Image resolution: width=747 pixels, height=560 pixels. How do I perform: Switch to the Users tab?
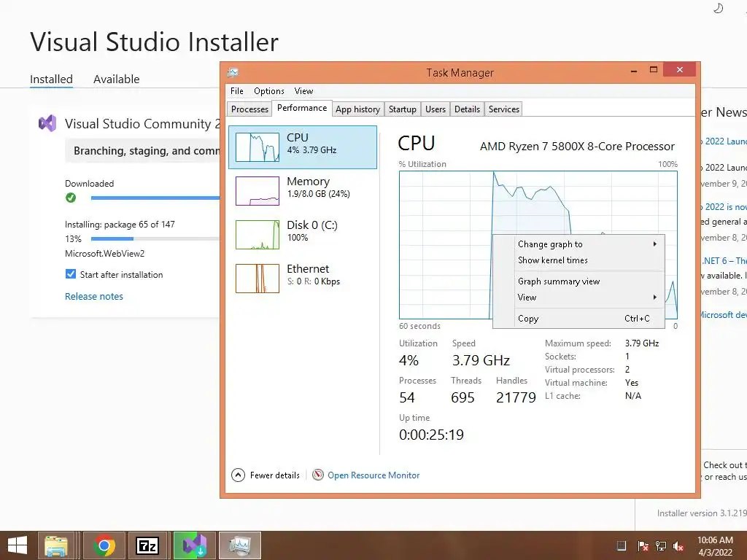(x=436, y=109)
